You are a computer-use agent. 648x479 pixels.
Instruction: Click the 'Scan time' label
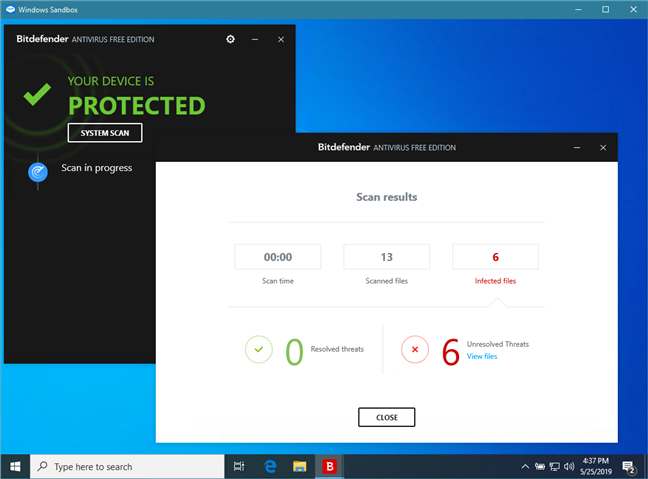click(x=278, y=281)
